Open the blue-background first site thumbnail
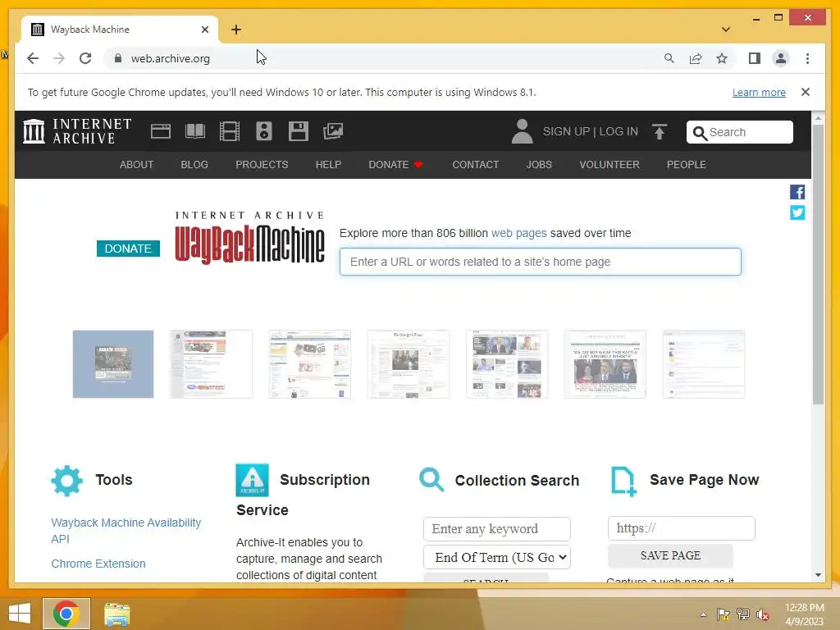The width and height of the screenshot is (840, 630). (x=113, y=364)
